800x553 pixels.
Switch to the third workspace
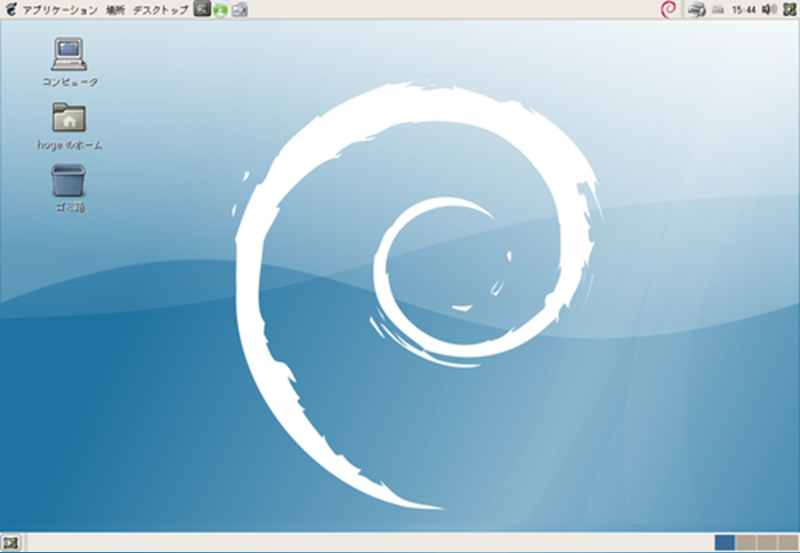pos(767,543)
